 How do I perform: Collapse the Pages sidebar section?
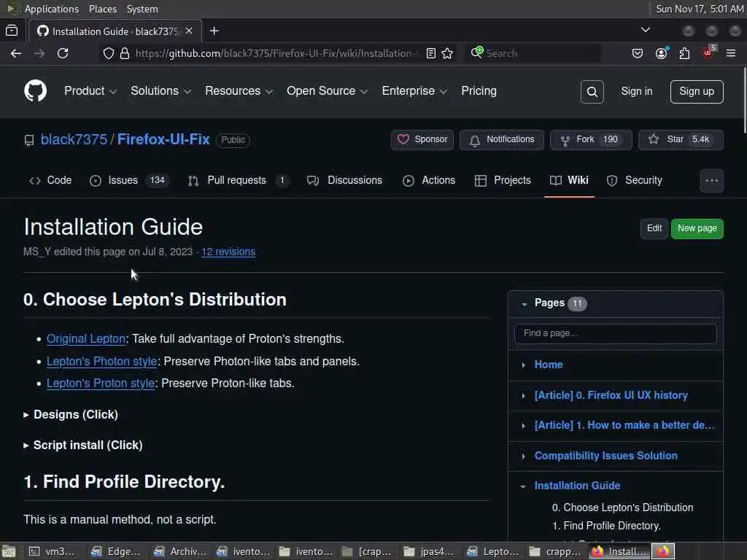(524, 304)
